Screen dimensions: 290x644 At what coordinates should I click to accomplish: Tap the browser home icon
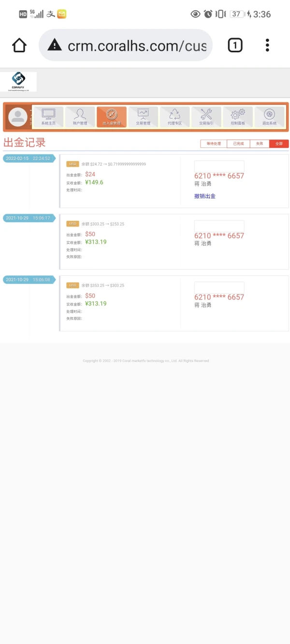(x=19, y=45)
